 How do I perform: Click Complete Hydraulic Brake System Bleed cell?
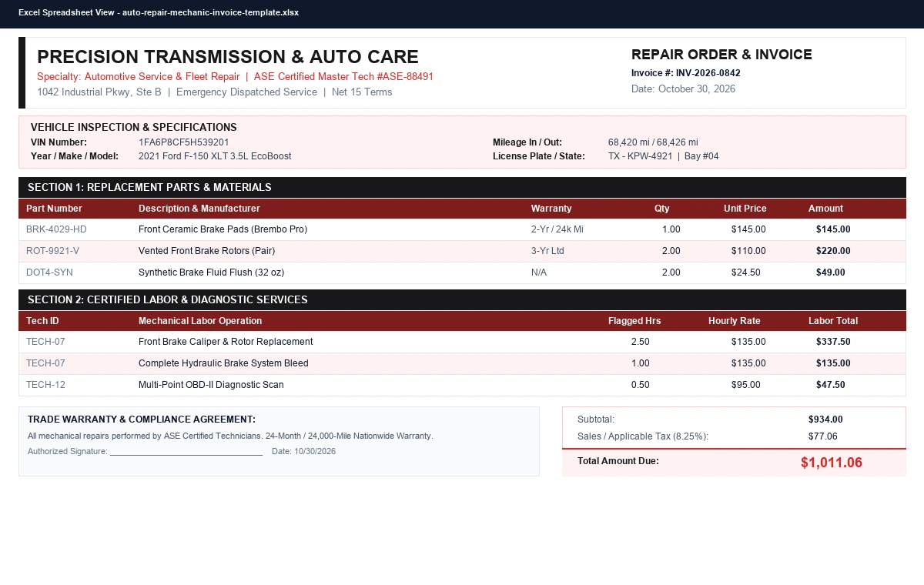[223, 363]
